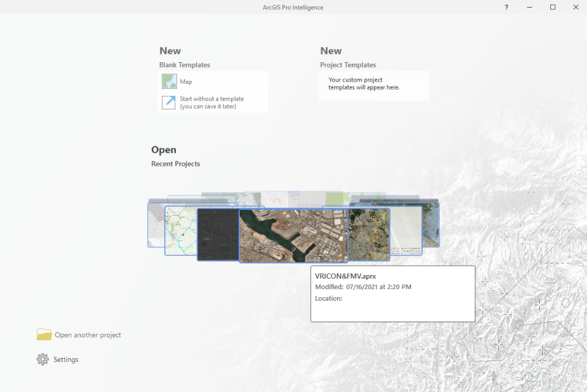
Task: Select the Blank Templates section heading
Action: coord(185,65)
